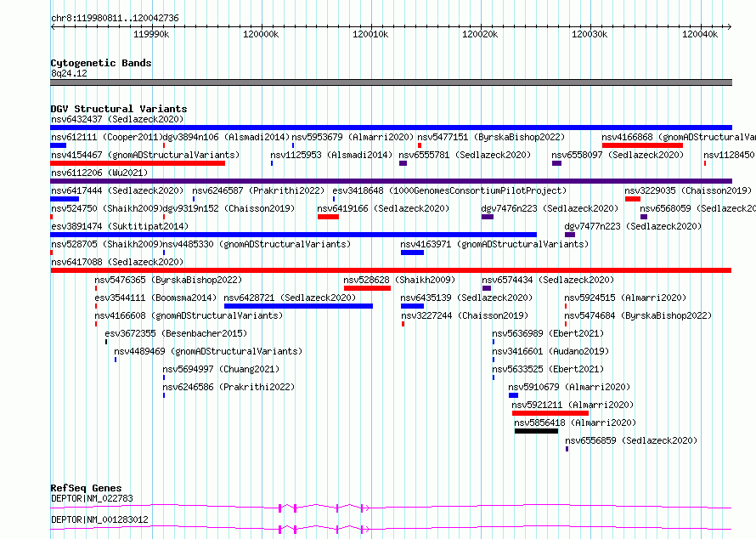
Task: Click nsv5633525 (Ebert2021) label
Action: click(x=548, y=369)
